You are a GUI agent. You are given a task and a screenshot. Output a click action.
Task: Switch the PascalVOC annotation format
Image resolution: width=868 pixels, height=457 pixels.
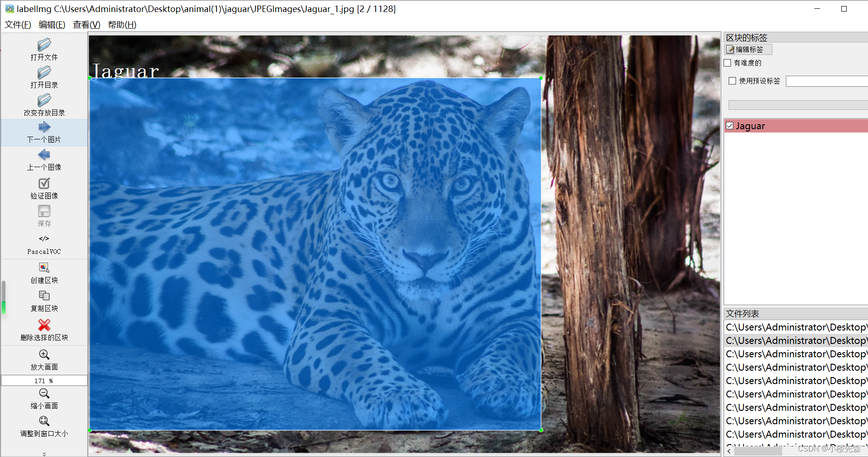click(44, 245)
